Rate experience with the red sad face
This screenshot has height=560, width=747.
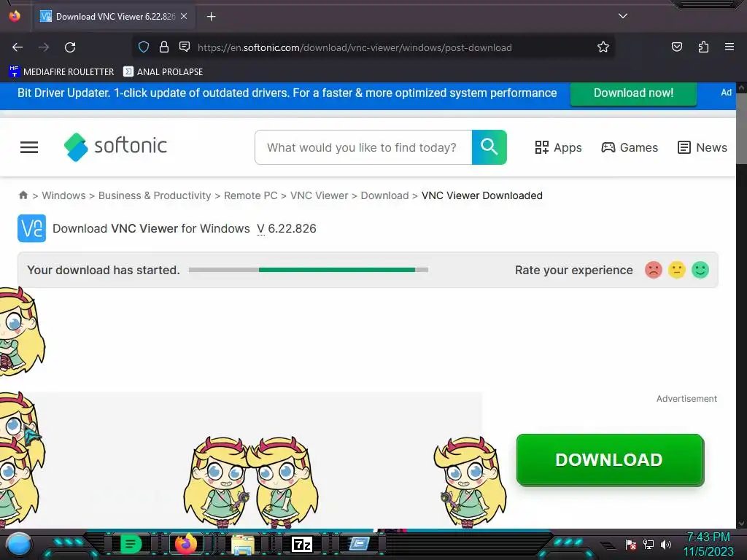pos(654,270)
